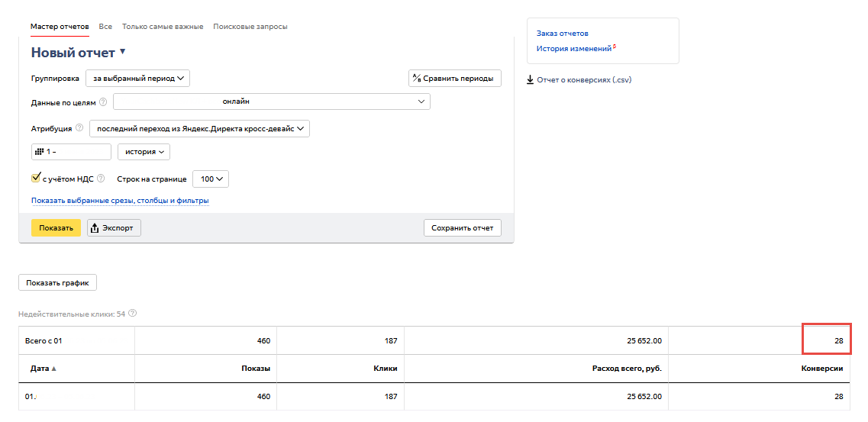This screenshot has width=868, height=422.
Task: Open the Данные по целям онлайн dropdown
Action: (272, 101)
